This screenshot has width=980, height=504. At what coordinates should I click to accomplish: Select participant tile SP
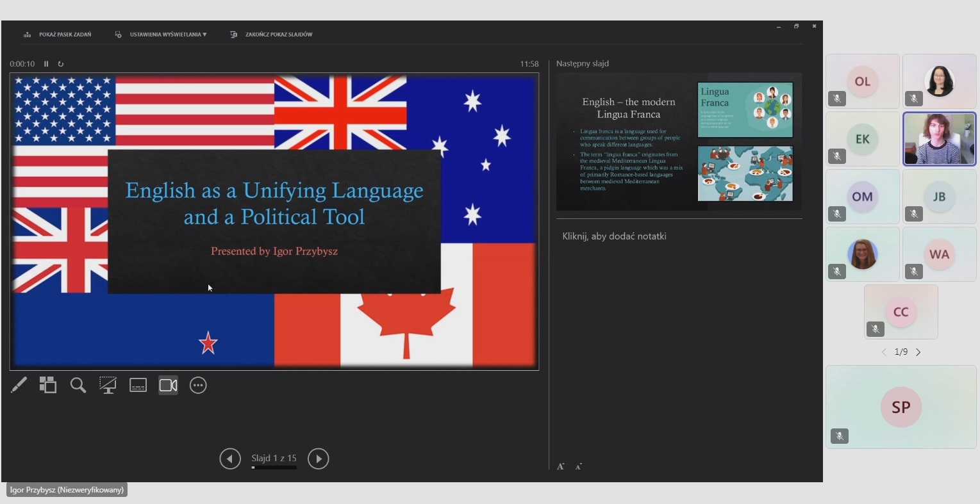[901, 407]
